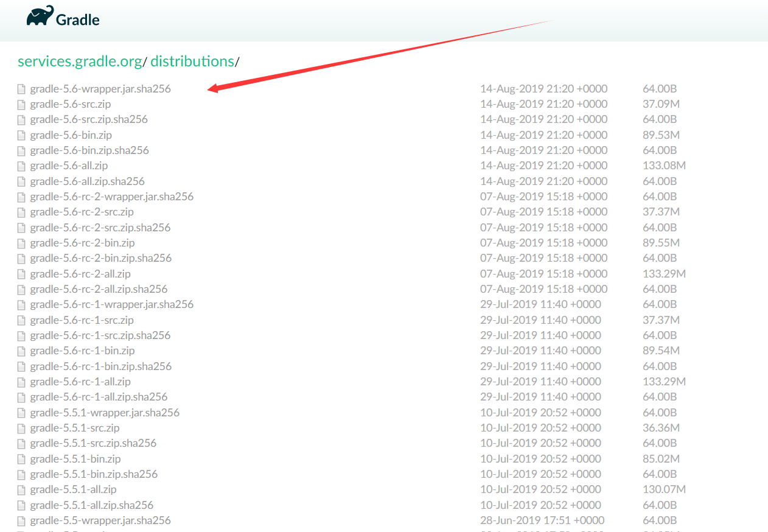Image resolution: width=768 pixels, height=532 pixels.
Task: Click file icon beside gradle-5.6-rc-2-bin.zip
Action: click(21, 243)
